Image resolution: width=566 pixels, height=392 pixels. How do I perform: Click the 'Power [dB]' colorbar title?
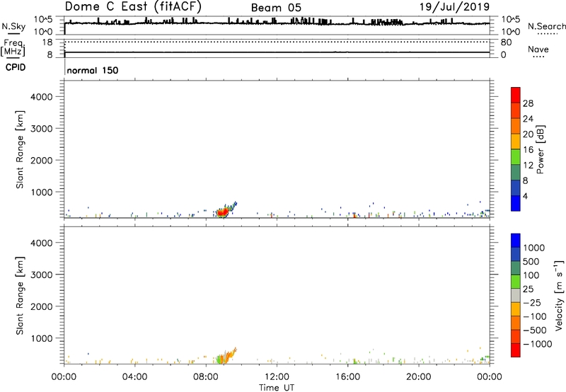tap(541, 149)
